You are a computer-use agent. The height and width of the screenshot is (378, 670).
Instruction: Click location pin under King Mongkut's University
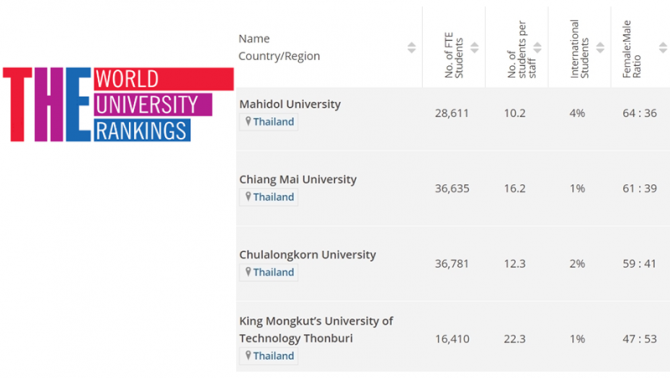point(248,355)
